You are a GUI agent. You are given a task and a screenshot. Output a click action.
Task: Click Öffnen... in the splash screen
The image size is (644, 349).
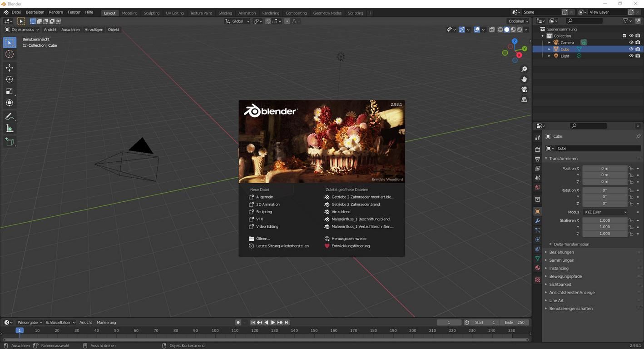click(x=263, y=239)
